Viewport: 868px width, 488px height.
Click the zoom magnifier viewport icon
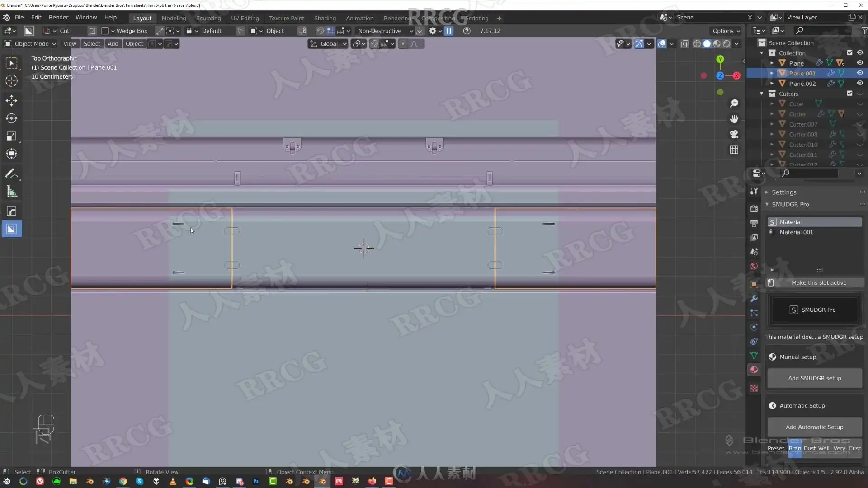(x=734, y=103)
